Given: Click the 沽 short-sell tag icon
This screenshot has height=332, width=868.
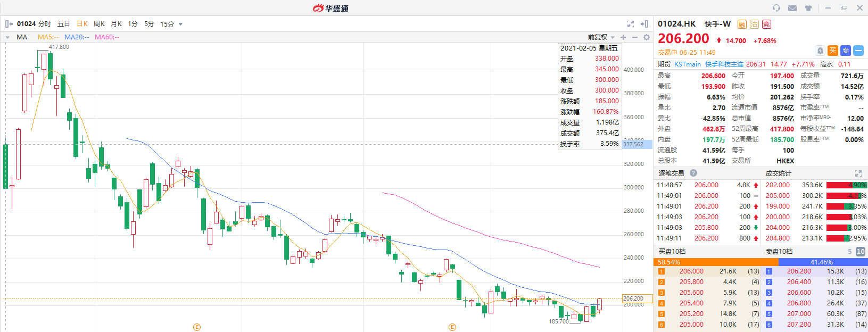Looking at the screenshot, I should pos(754,24).
